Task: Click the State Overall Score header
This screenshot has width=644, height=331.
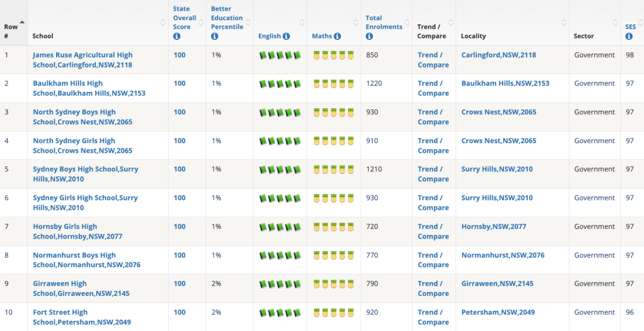Action: [184, 18]
